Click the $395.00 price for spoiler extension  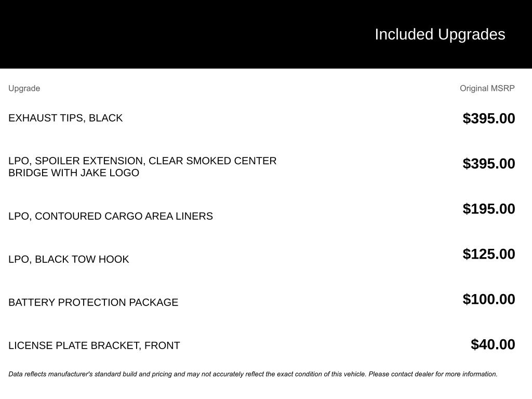coord(489,164)
